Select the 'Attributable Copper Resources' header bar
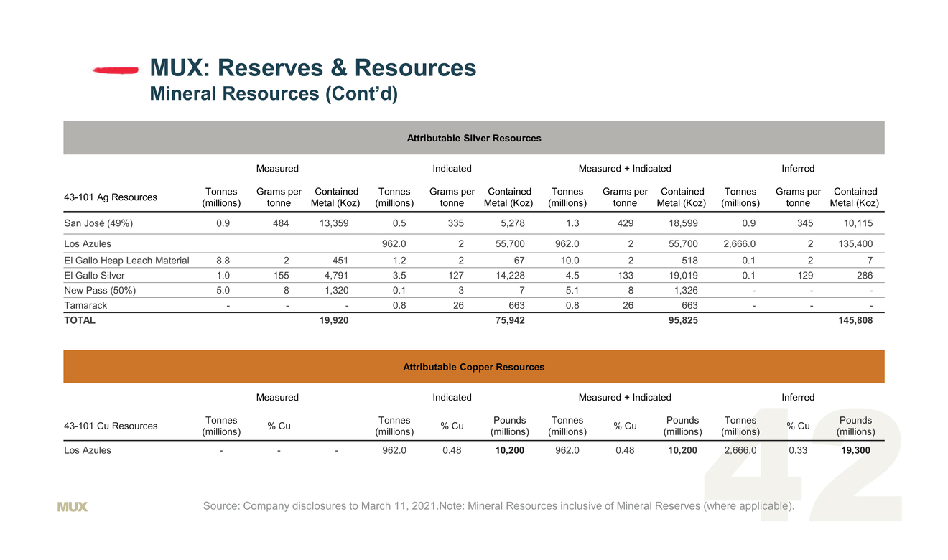Screen dimensions: 948x560 pyautogui.click(x=474, y=367)
